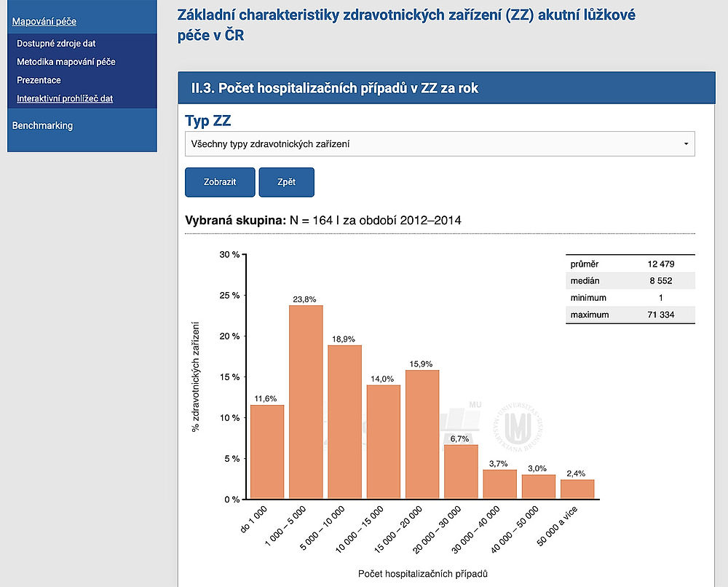Viewport: 728px width, 587px height.
Task: Select the tallest bar labeled 23,8%
Action: (306, 402)
